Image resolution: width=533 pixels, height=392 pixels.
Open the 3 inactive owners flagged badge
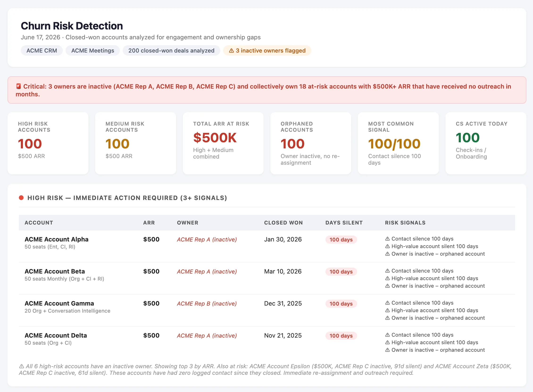[x=267, y=51]
